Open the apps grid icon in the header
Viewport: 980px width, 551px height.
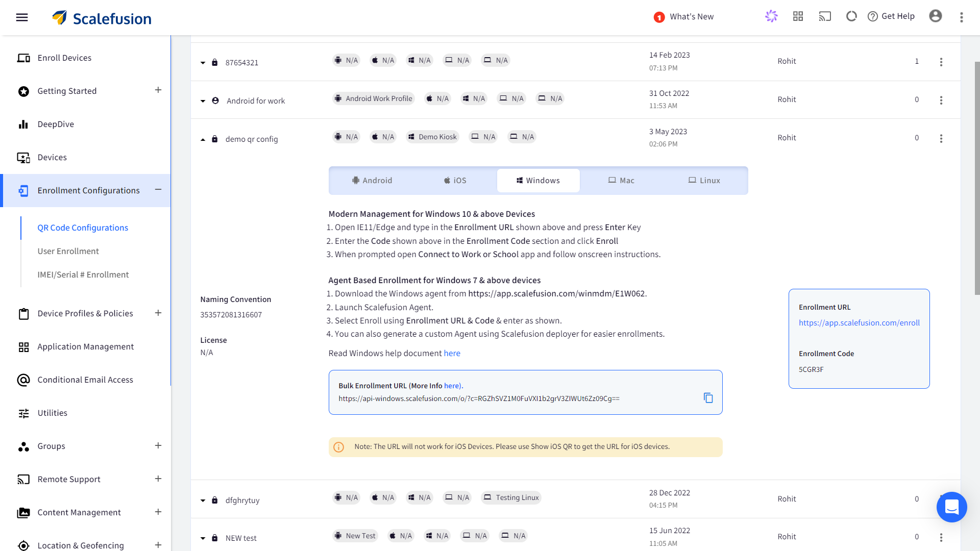pyautogui.click(x=798, y=16)
